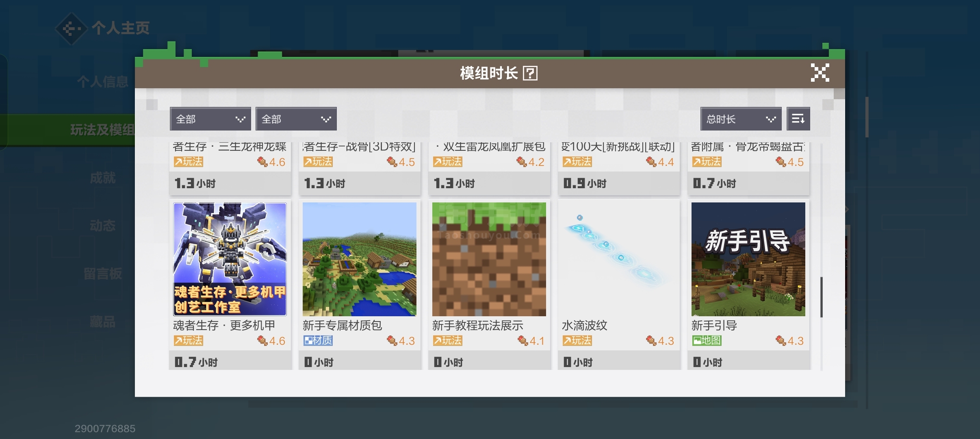Open 新手专属材质包 village thumbnail
980x439 pixels.
[x=359, y=259]
